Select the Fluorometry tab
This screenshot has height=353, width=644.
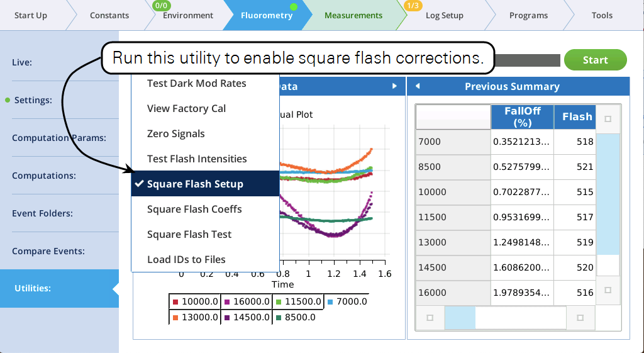267,15
